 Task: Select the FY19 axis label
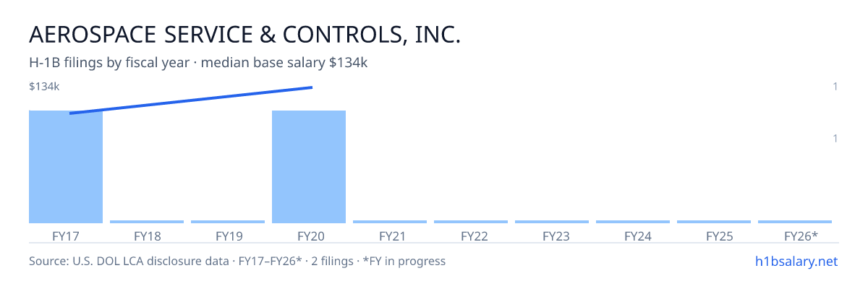pos(228,236)
